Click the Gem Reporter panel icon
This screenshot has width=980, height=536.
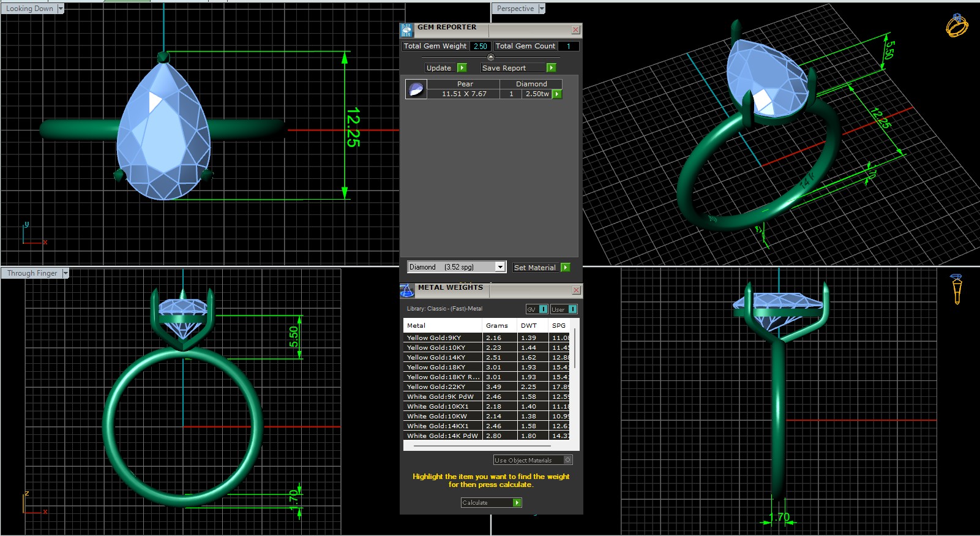(x=407, y=30)
